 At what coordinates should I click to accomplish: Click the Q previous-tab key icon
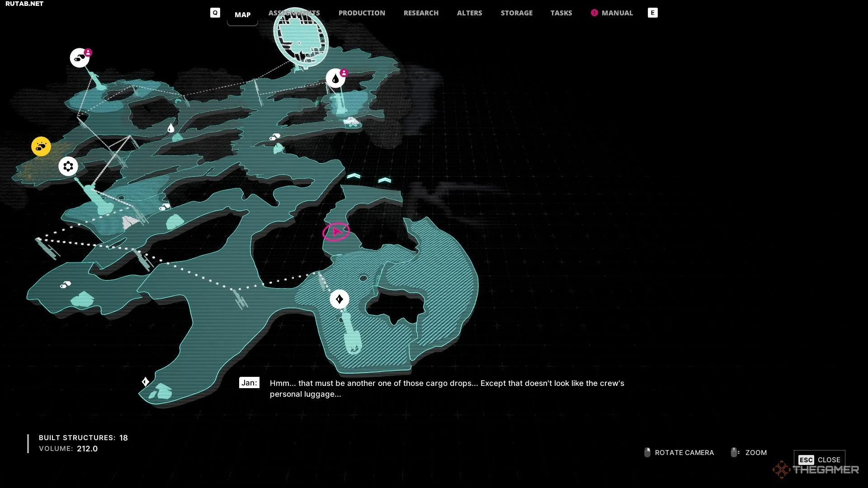[x=215, y=13]
